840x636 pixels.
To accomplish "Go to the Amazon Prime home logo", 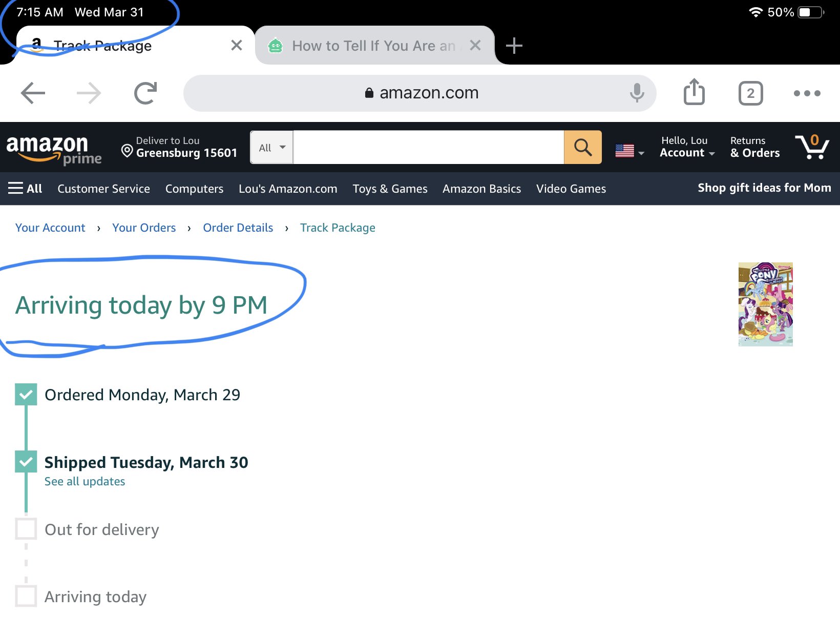I will click(x=54, y=150).
